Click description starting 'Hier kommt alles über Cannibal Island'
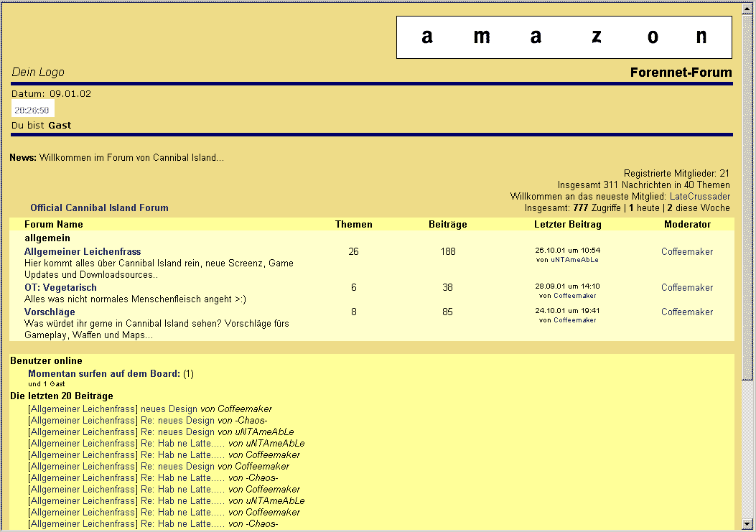 coord(159,269)
